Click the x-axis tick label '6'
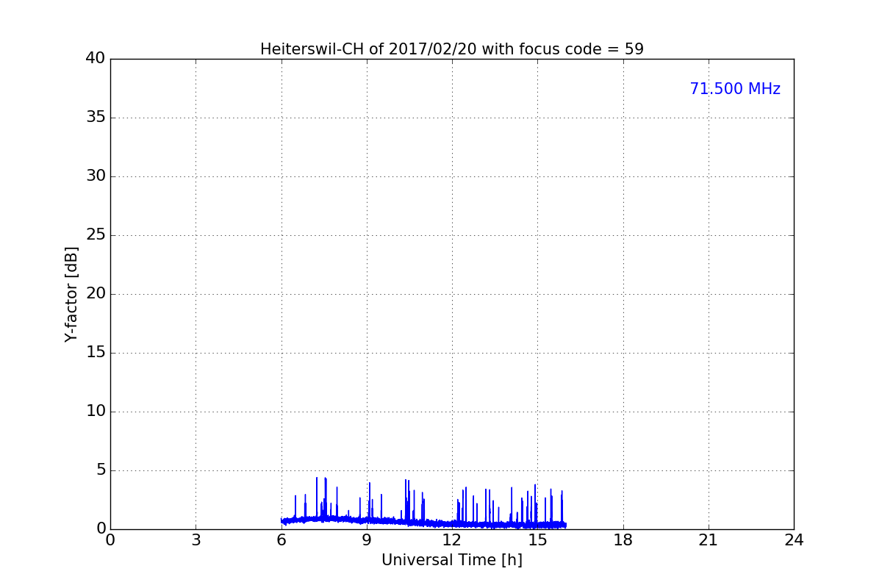The image size is (882, 588). tap(282, 540)
